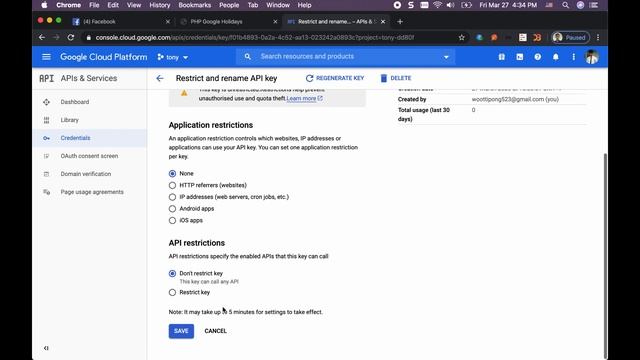640x360 pixels.
Task: Go back with the arrow beside Restrict and rename API key
Action: (160, 78)
